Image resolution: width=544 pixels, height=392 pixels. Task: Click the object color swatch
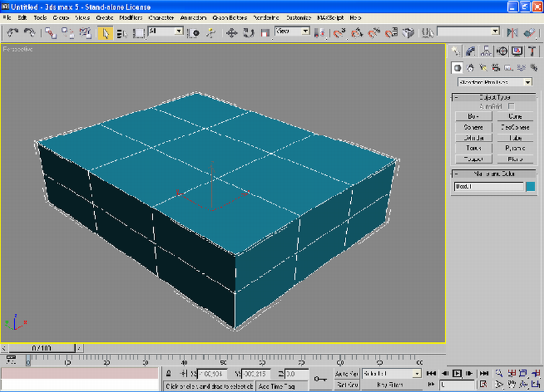click(530, 187)
